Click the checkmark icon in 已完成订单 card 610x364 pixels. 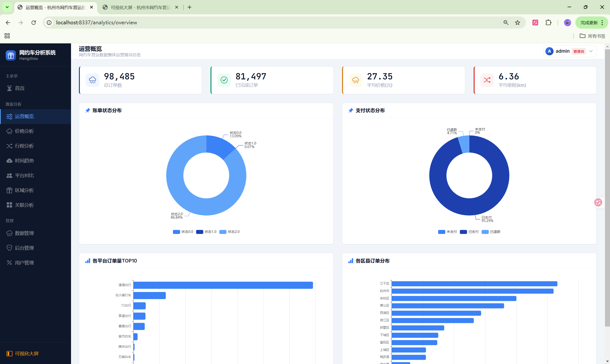pyautogui.click(x=224, y=80)
